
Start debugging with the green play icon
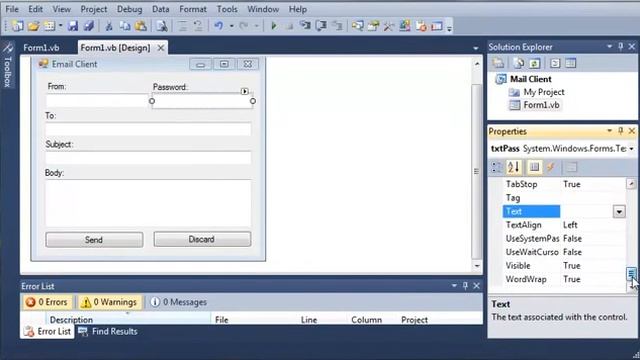(274, 26)
